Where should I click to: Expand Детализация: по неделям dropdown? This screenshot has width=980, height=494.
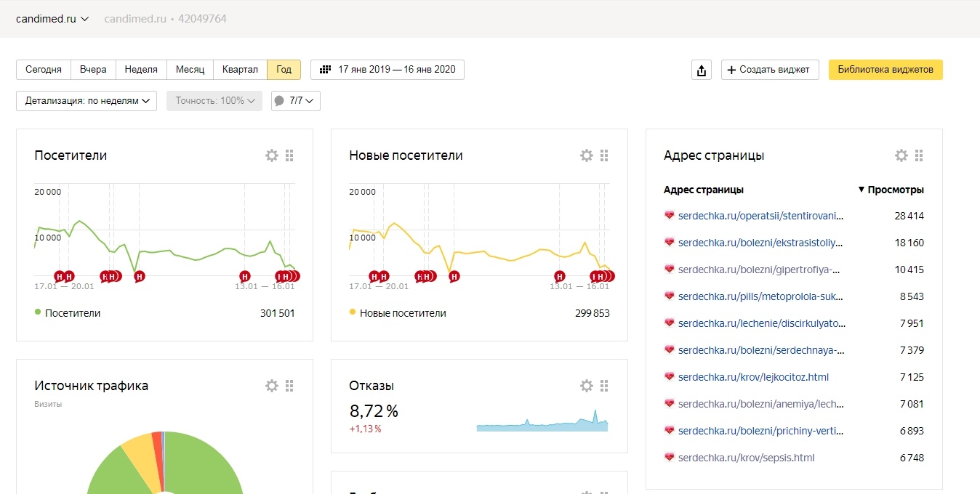[x=87, y=101]
